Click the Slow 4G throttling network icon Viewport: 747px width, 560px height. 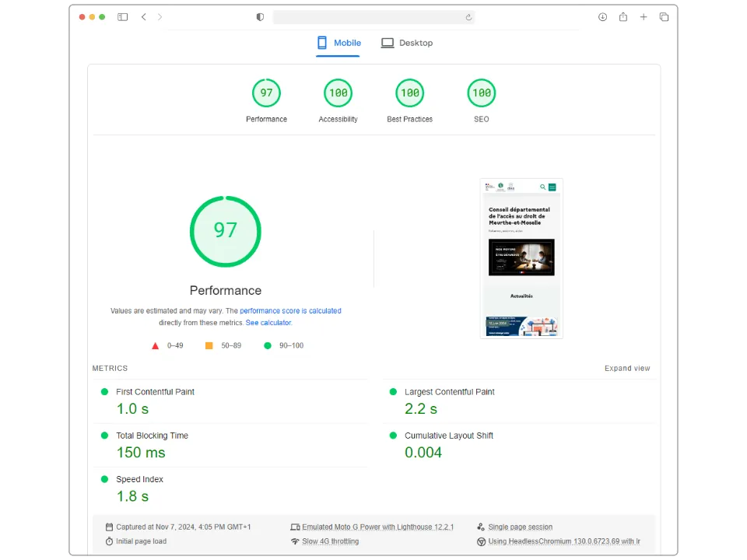296,541
